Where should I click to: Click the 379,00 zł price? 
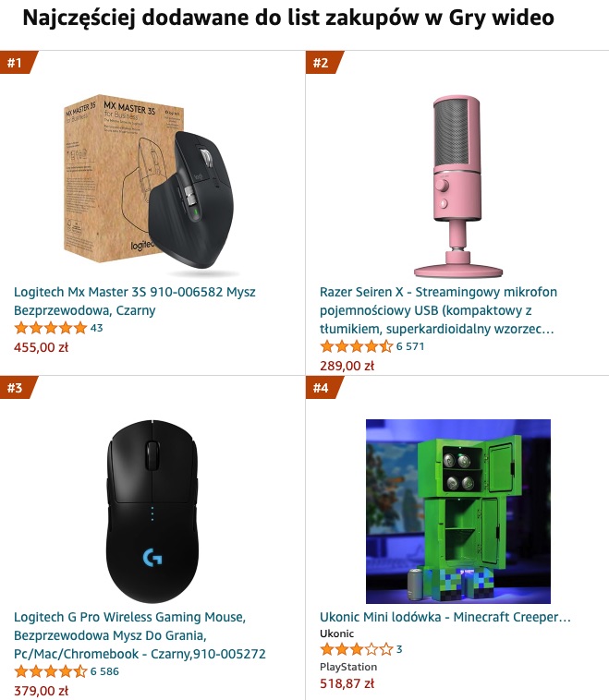click(x=41, y=691)
